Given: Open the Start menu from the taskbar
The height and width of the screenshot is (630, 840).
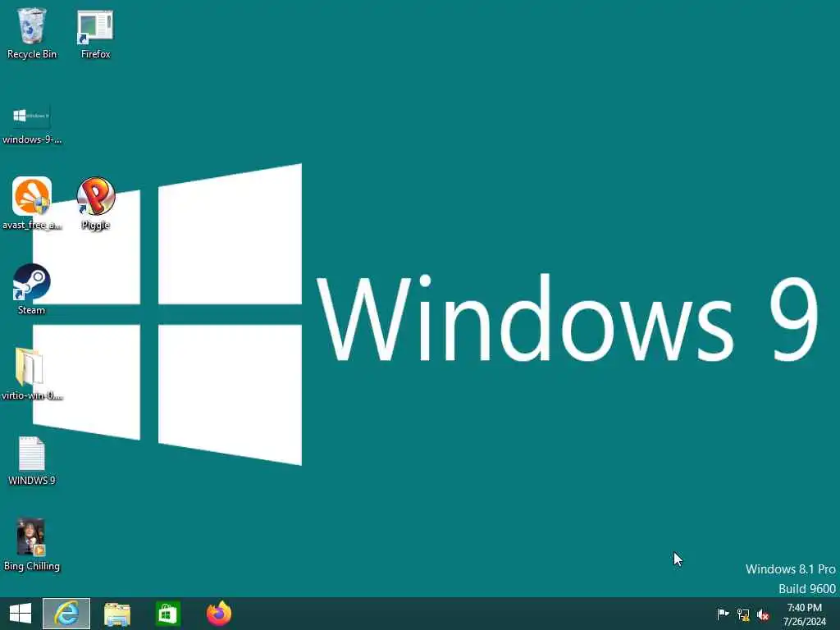Looking at the screenshot, I should (21, 614).
